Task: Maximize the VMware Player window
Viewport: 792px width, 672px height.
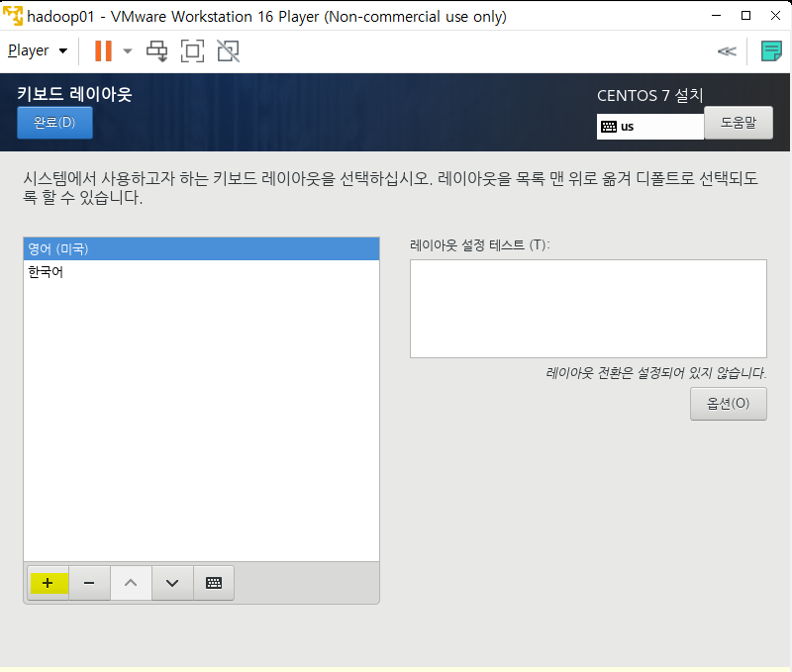Action: click(745, 16)
